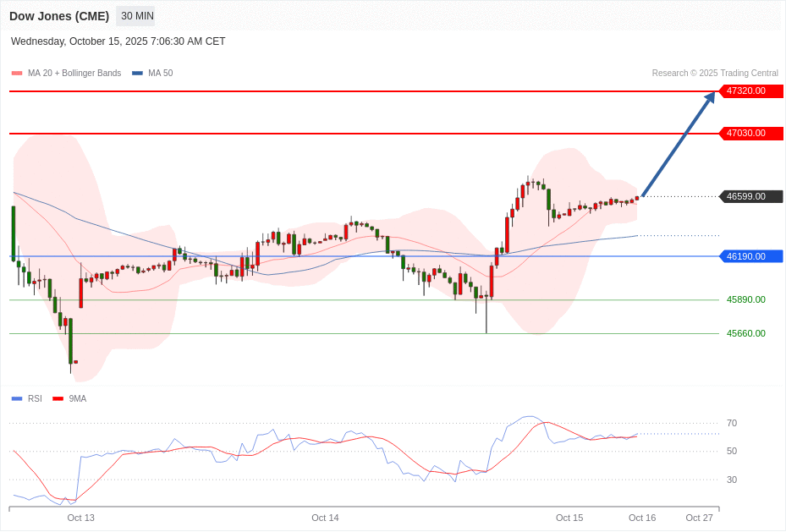Viewport: 786px width, 532px height.
Task: Click the red 47320.00 resistance price tag
Action: pyautogui.click(x=750, y=90)
